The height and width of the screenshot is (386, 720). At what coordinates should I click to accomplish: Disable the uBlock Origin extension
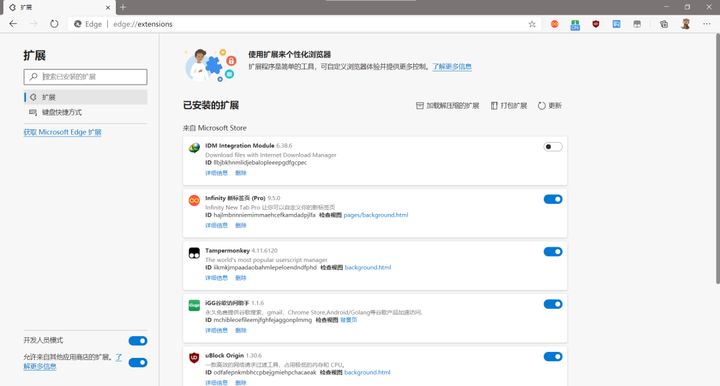[x=553, y=357]
